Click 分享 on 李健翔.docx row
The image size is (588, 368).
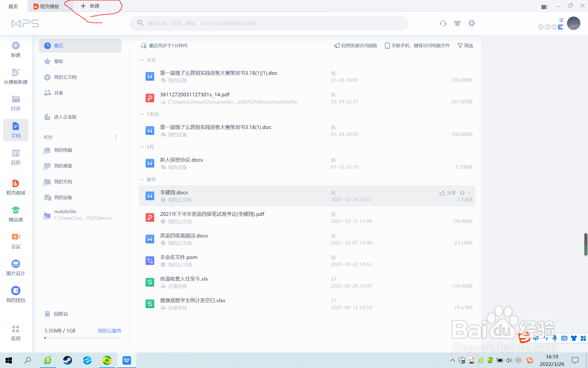pos(447,193)
